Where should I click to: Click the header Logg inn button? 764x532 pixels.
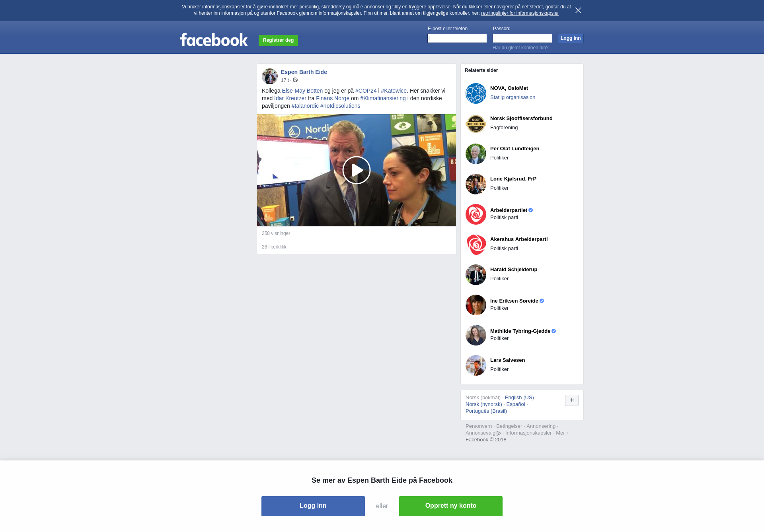(x=571, y=38)
